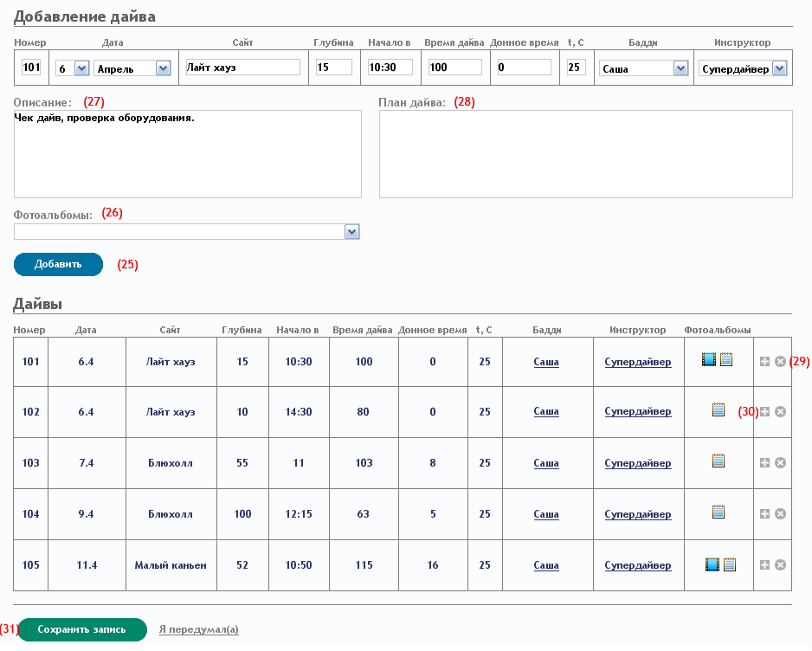Click the Сайт field containing Лайт хауз
The width and height of the screenshot is (812, 651).
click(x=243, y=67)
